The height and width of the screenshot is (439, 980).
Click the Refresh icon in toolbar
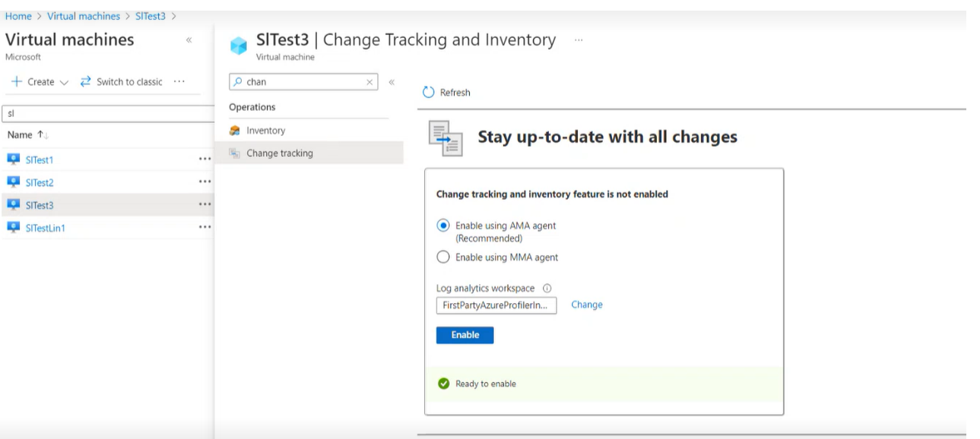tap(429, 93)
